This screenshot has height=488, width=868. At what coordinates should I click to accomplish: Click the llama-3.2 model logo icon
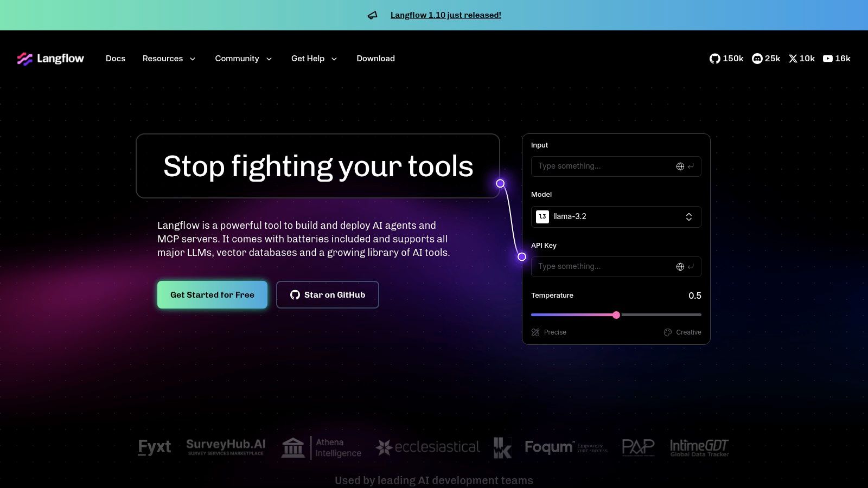[542, 217]
